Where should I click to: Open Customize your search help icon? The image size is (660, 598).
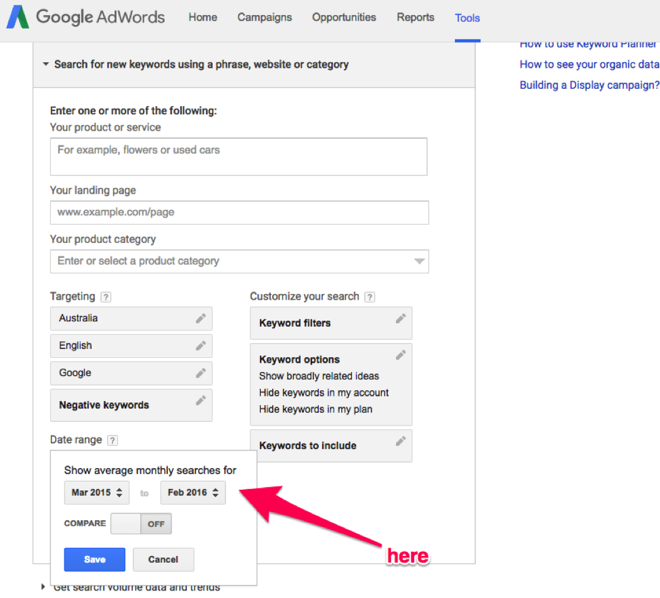coord(370,297)
